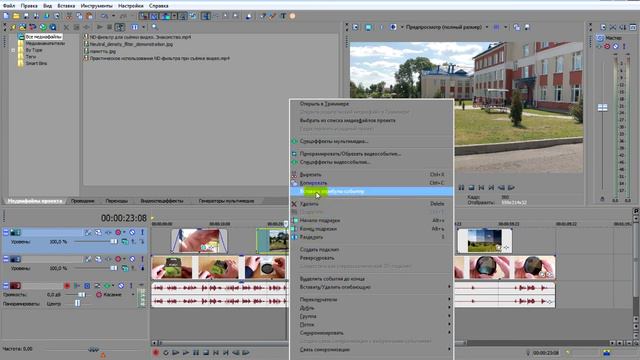Toggle automation settings on first video track
Screen dimensions: 640x360
coord(118,232)
